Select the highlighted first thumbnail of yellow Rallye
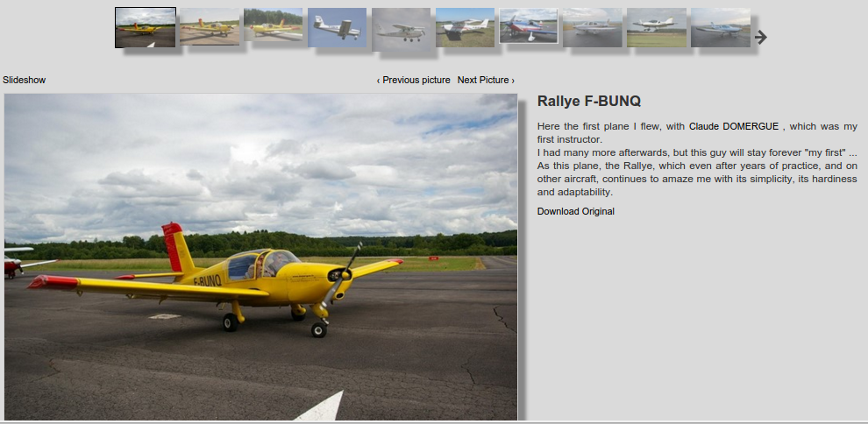Viewport: 868px width, 424px height. pos(146,27)
